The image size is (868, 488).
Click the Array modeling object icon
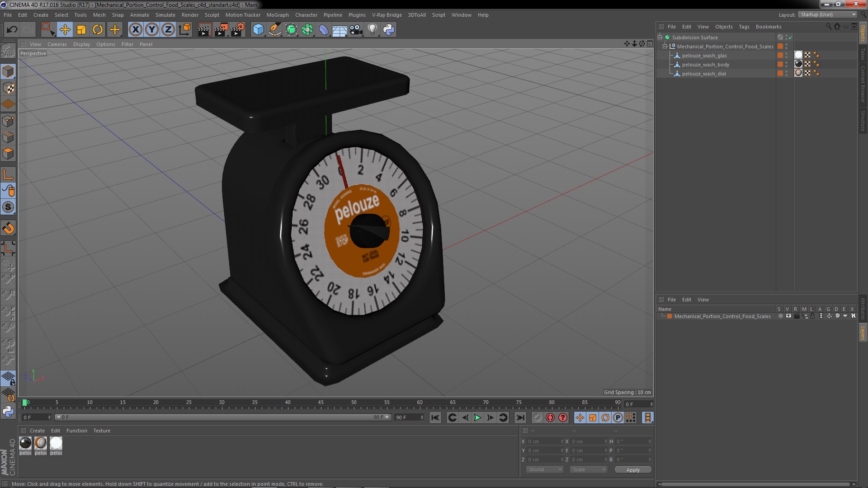tap(307, 30)
